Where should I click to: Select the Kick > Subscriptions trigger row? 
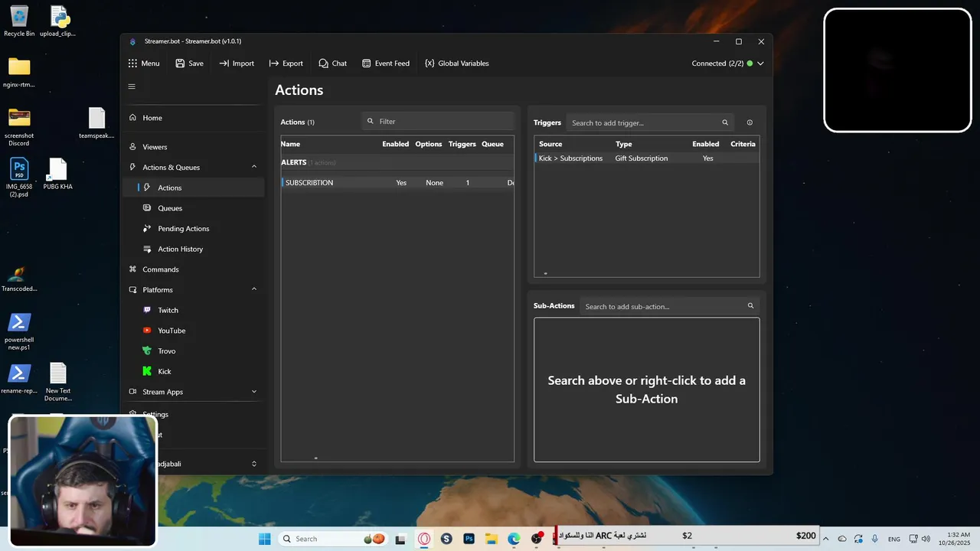[647, 158]
